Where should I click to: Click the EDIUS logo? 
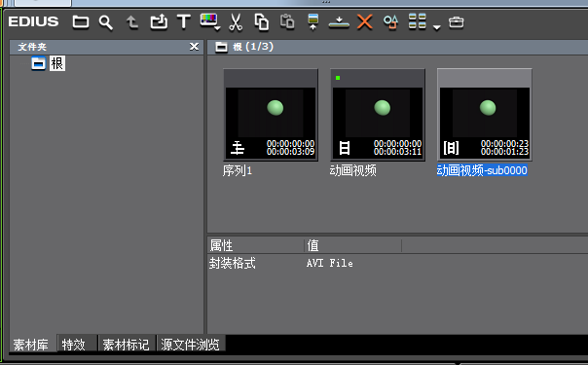33,21
